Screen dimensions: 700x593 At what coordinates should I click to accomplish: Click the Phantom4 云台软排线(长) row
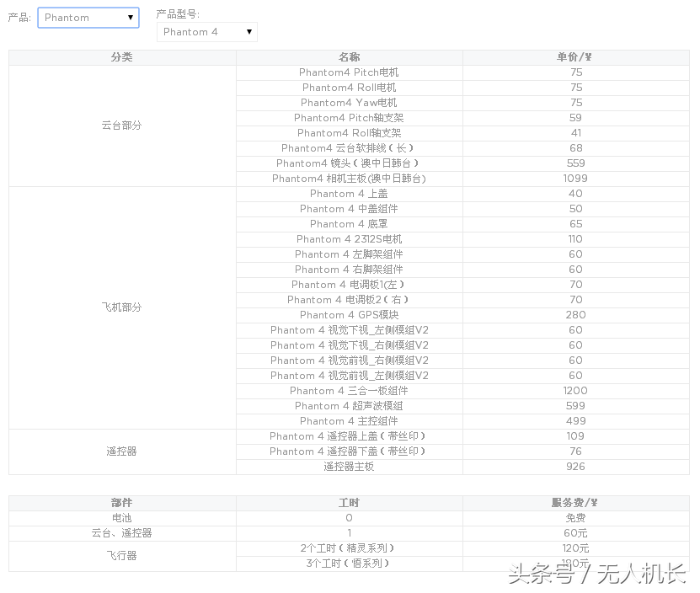coord(349,148)
